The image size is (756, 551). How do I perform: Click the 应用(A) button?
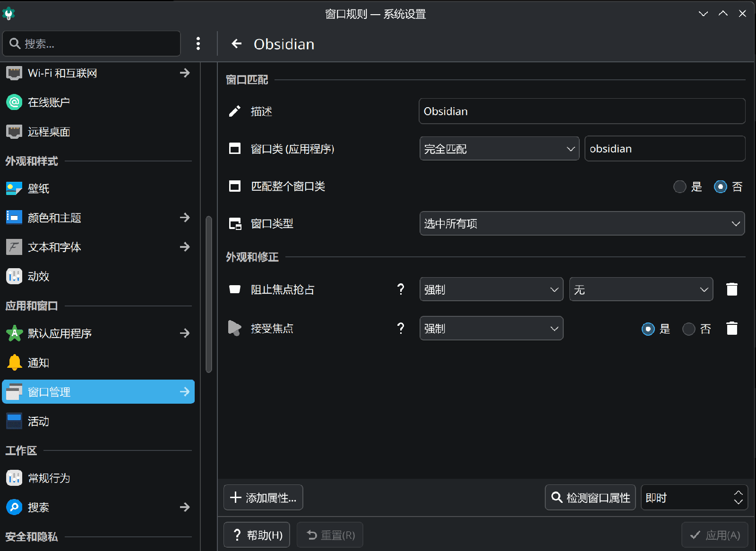714,535
